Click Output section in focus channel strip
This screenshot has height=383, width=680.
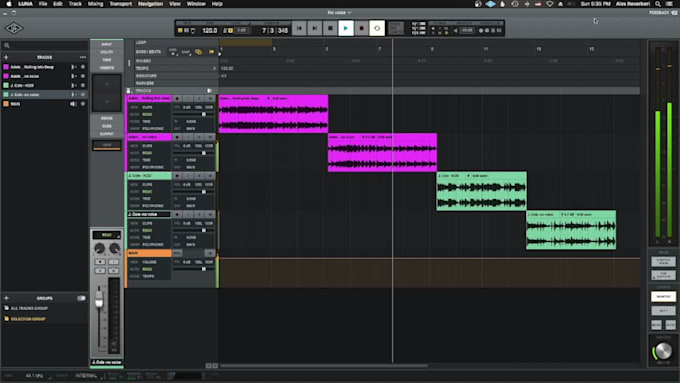107,134
